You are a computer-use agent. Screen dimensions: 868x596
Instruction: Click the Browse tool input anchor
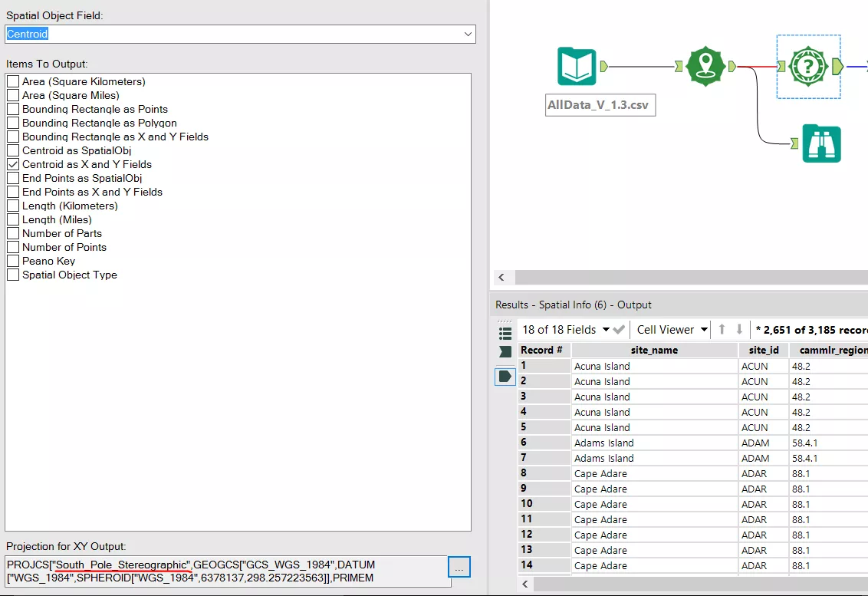795,143
